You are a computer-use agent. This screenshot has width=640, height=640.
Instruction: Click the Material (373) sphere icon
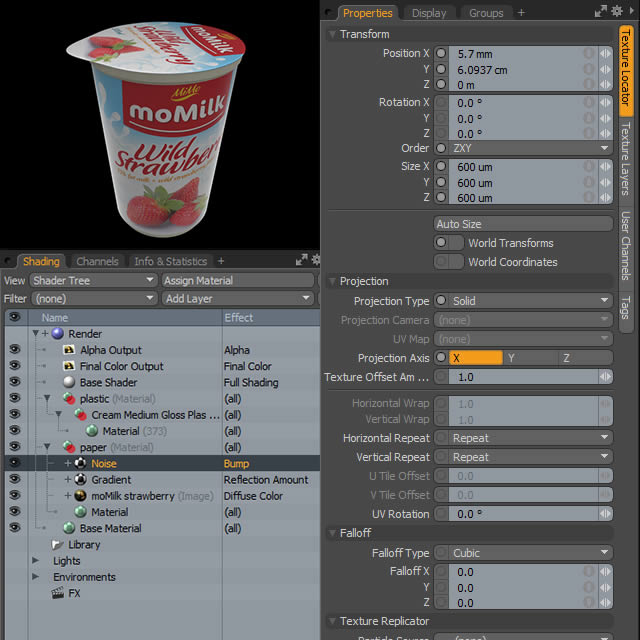[x=92, y=431]
